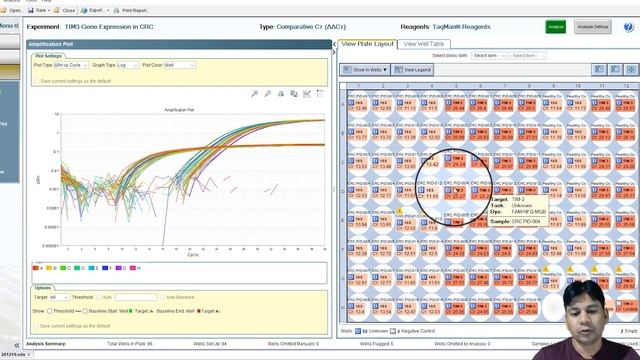Image resolution: width=640 pixels, height=360 pixels.
Task: Click the Open folder icon
Action: click(x=3, y=10)
